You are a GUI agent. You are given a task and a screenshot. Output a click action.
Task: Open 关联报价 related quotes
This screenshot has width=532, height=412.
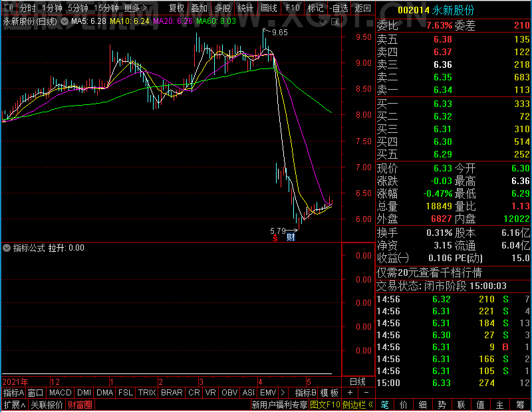(x=47, y=405)
